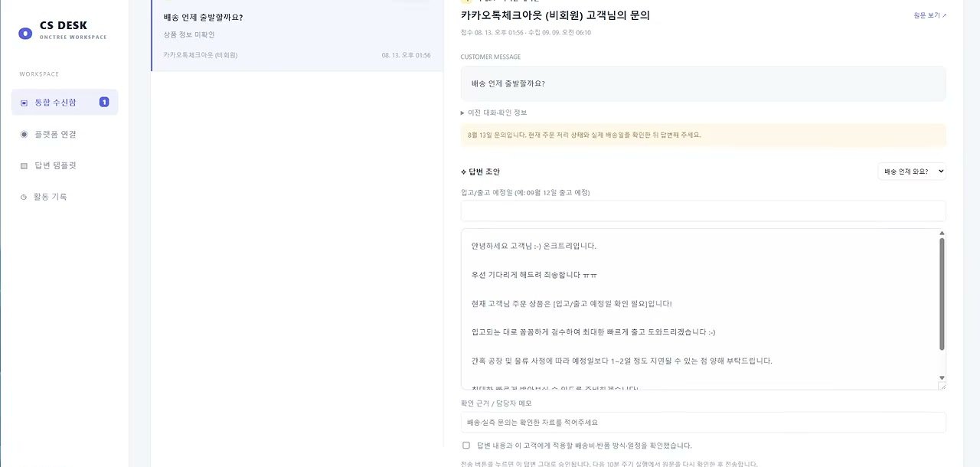Click the reply draft scrollbar down arrow
Viewport: 980px width, 467px height.
pos(942,377)
